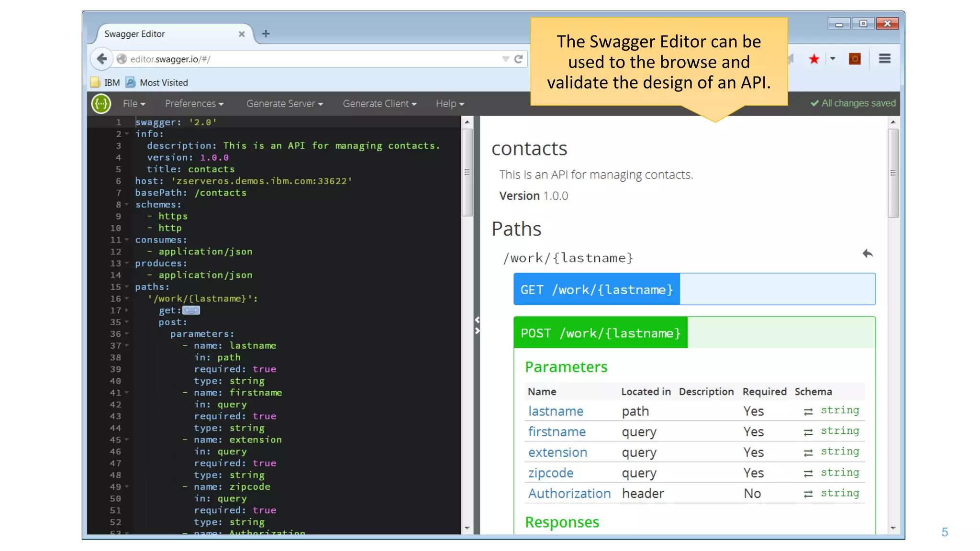Toggle schema view icon for lastname row
Screen dimensions: 980x551
pyautogui.click(x=808, y=411)
